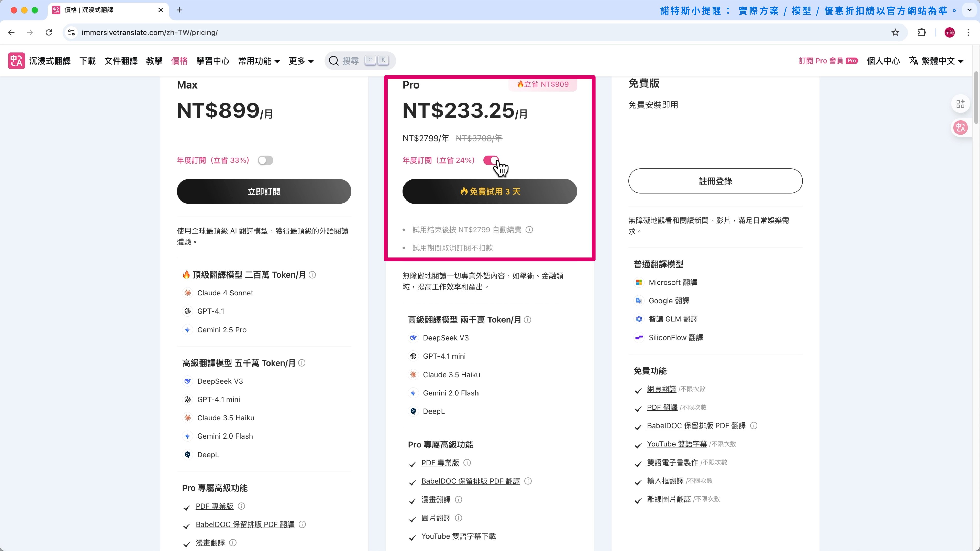
Task: Open a new browser tab
Action: [x=180, y=10]
